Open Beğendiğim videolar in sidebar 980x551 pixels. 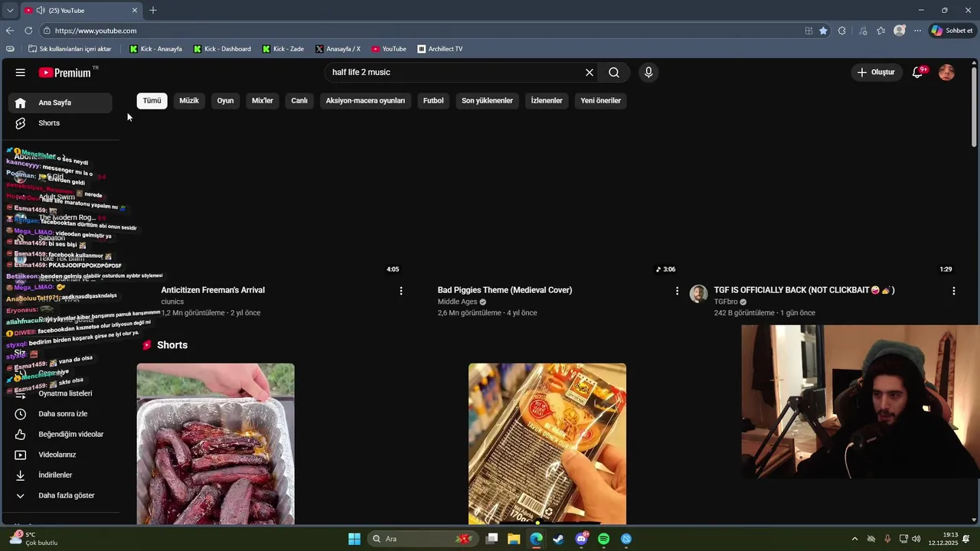point(61,435)
